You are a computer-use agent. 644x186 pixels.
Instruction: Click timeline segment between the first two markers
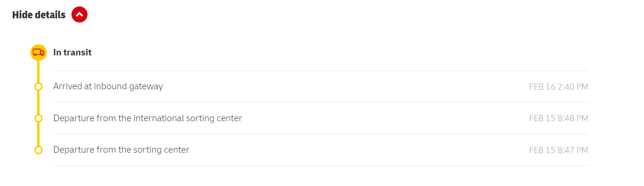coord(39,102)
